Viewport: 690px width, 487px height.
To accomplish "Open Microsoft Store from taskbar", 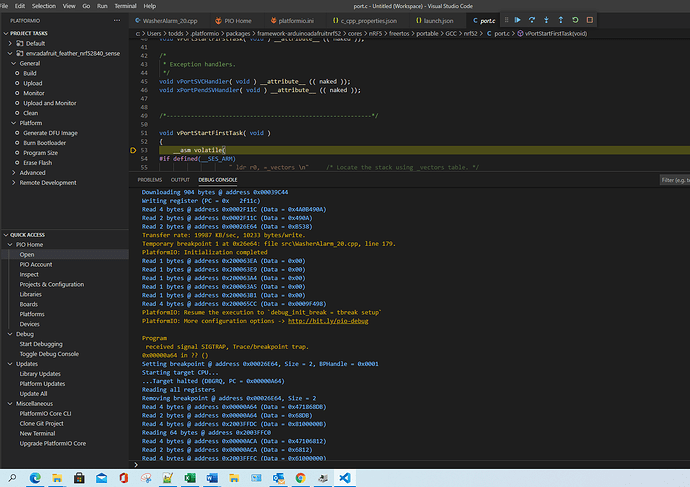I will [x=79, y=478].
